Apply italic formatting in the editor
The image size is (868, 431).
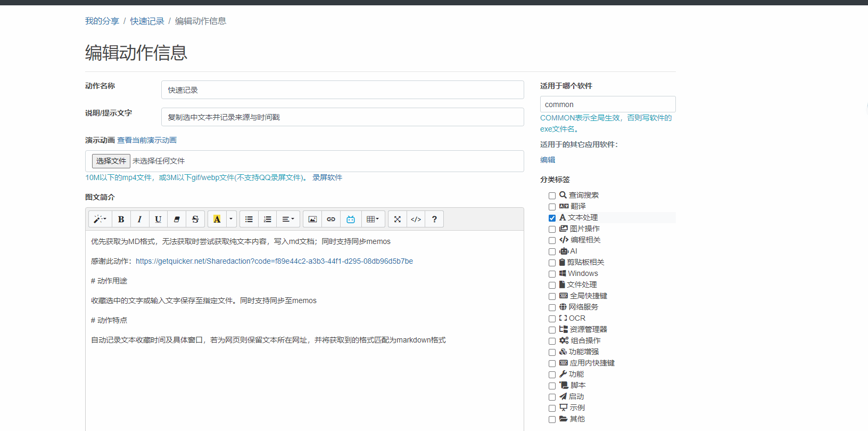pos(139,219)
